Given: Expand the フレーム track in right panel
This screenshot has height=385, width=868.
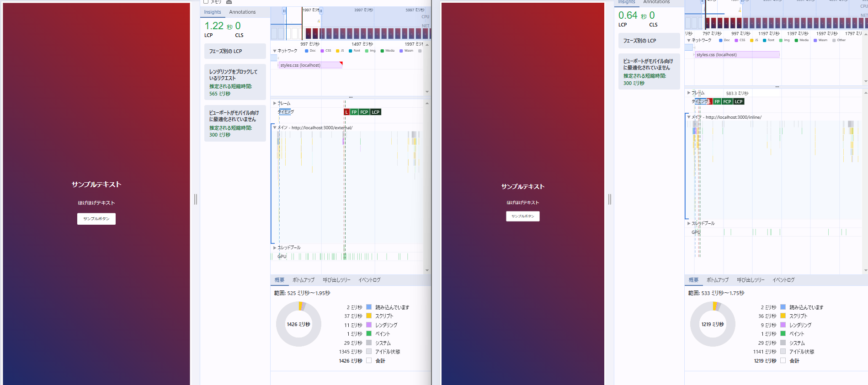Looking at the screenshot, I should (x=688, y=93).
